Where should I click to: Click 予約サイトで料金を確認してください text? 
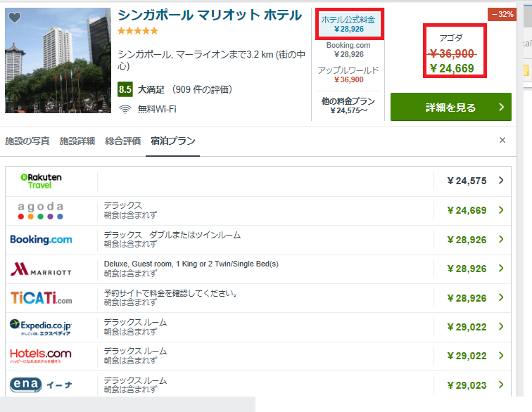point(170,293)
